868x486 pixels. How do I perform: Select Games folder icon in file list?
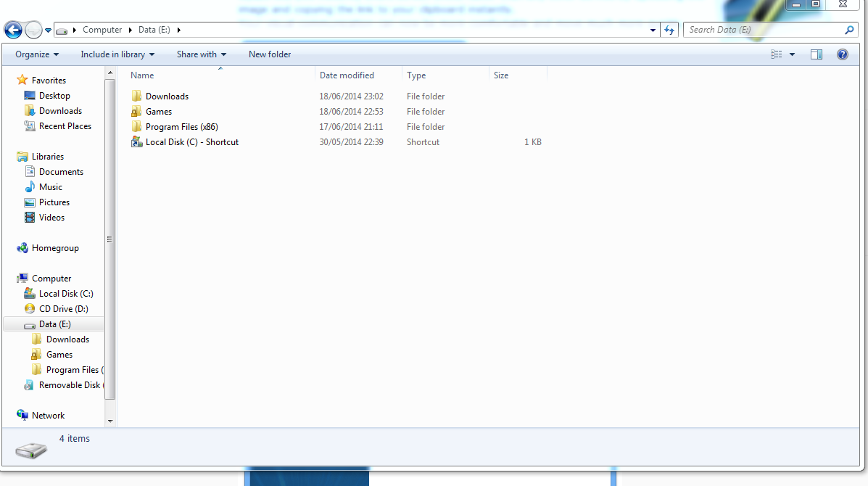tap(136, 111)
